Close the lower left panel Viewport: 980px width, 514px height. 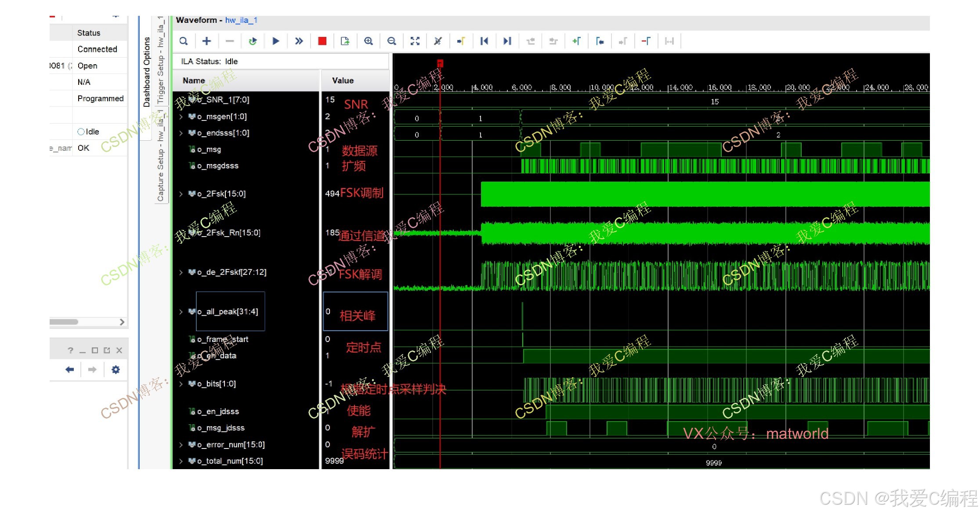pos(119,350)
